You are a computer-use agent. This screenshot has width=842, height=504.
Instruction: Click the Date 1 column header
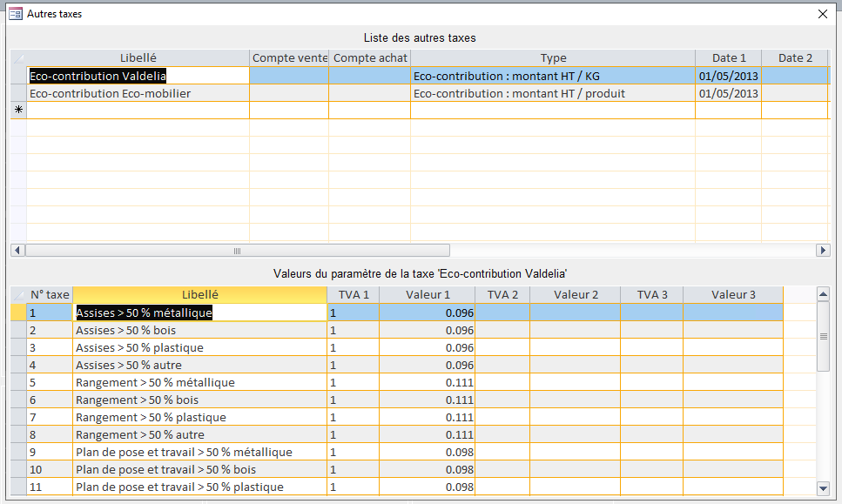coord(728,58)
